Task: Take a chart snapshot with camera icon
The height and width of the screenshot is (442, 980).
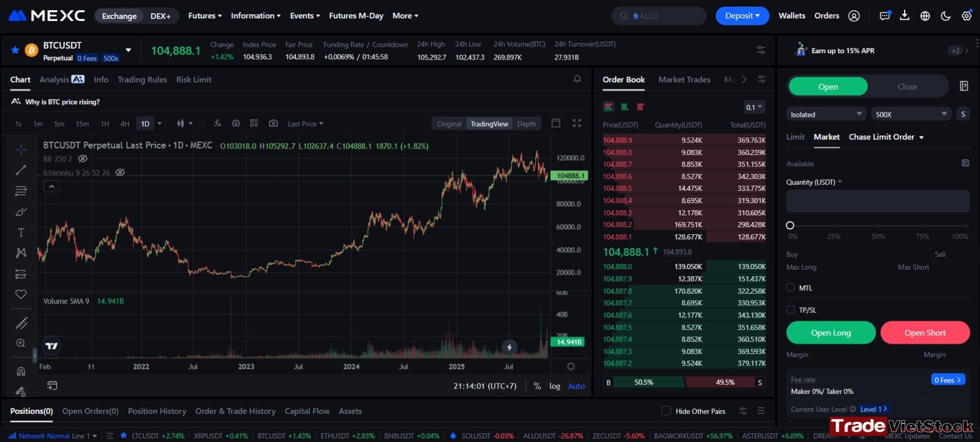Action: point(273,124)
